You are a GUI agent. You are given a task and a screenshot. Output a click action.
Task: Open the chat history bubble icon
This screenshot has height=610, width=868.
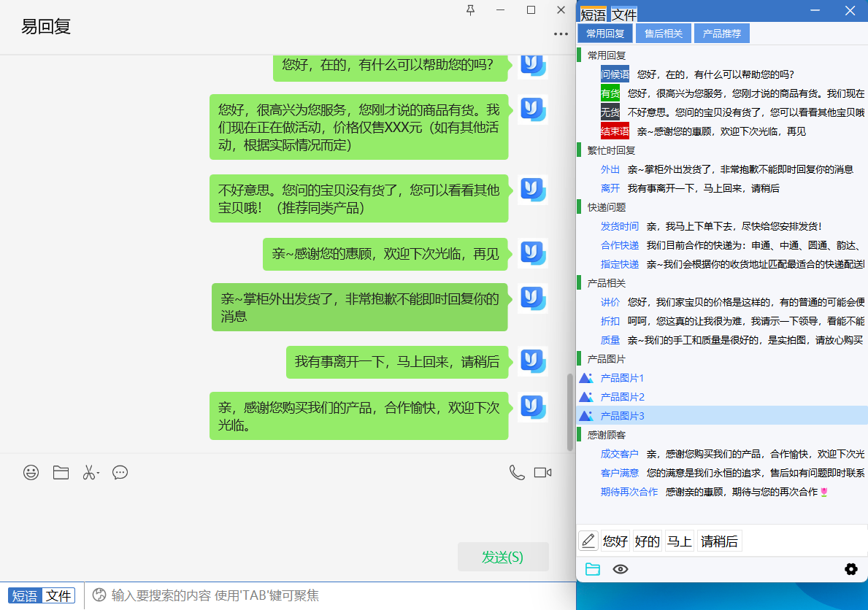pos(120,473)
